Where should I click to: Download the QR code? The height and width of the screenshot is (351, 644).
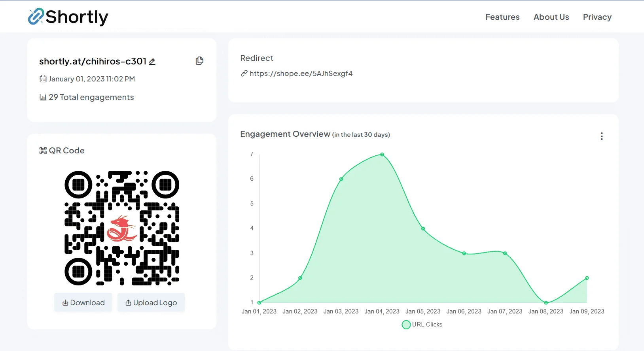pyautogui.click(x=83, y=302)
